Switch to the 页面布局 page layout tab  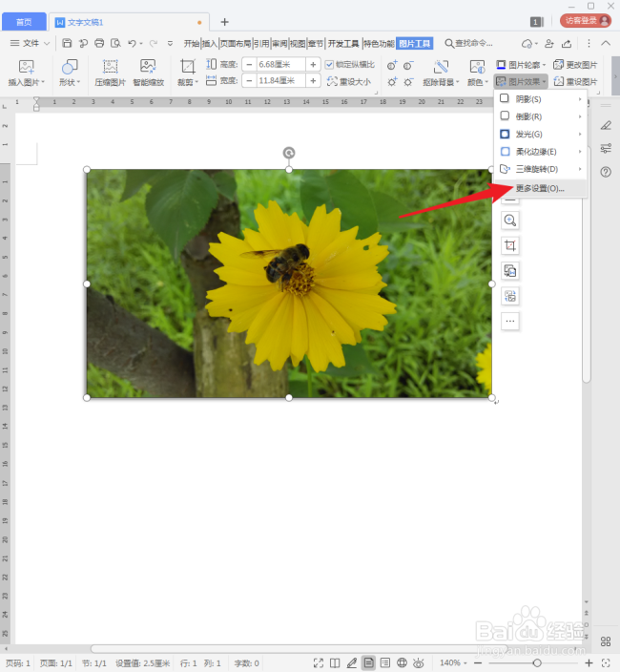coord(236,43)
